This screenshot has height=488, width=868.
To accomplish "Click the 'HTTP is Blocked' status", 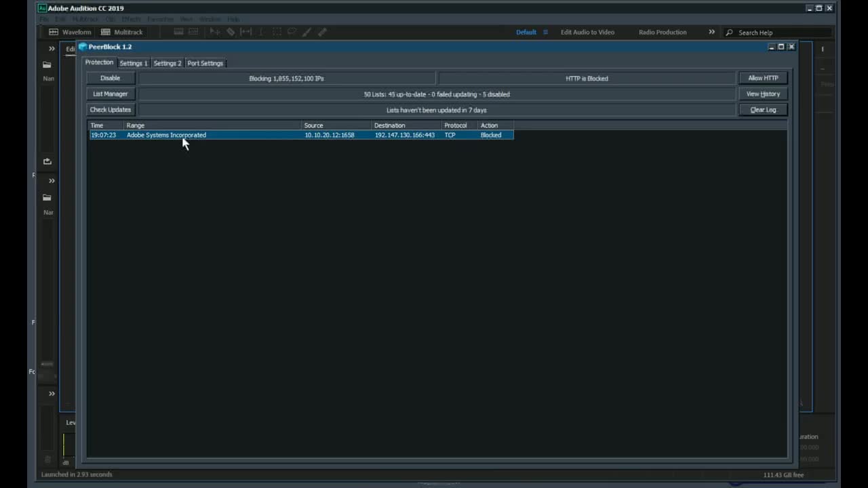I will coord(587,78).
